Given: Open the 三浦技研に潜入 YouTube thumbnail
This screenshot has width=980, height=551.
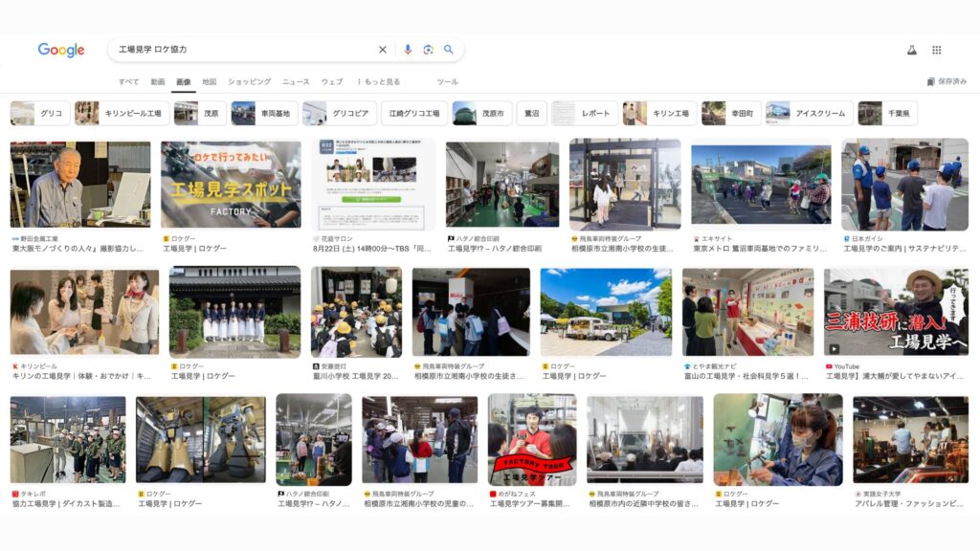Looking at the screenshot, I should point(896,312).
